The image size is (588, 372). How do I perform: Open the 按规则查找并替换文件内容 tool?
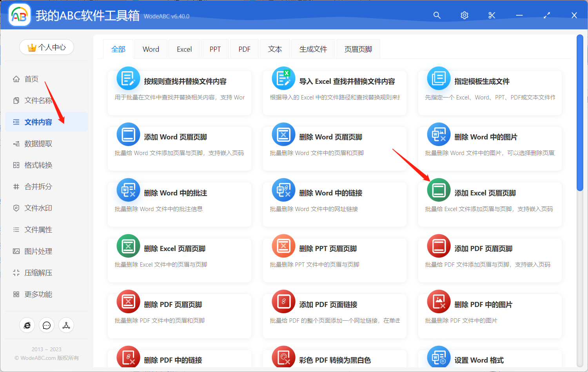(179, 90)
